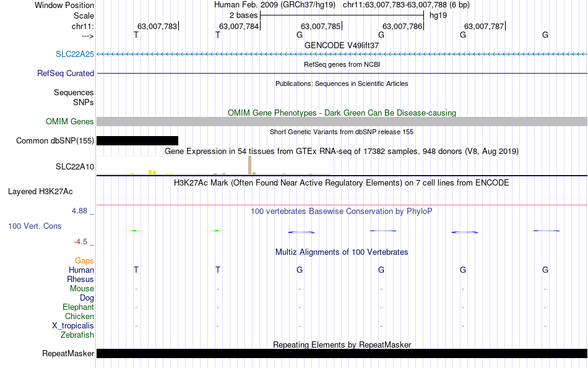The height and width of the screenshot is (368, 588).
Task: Click the Chicken species label
Action: pyautogui.click(x=79, y=316)
